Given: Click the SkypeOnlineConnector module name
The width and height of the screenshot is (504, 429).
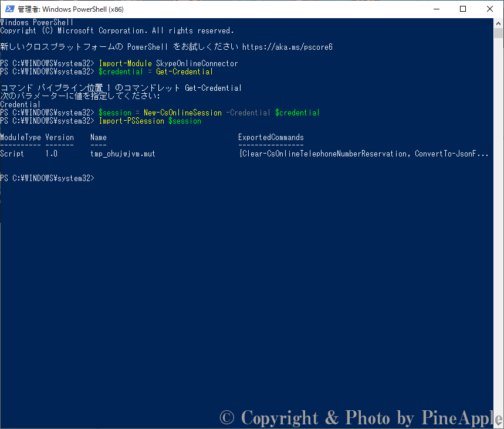Looking at the screenshot, I should coord(197,63).
